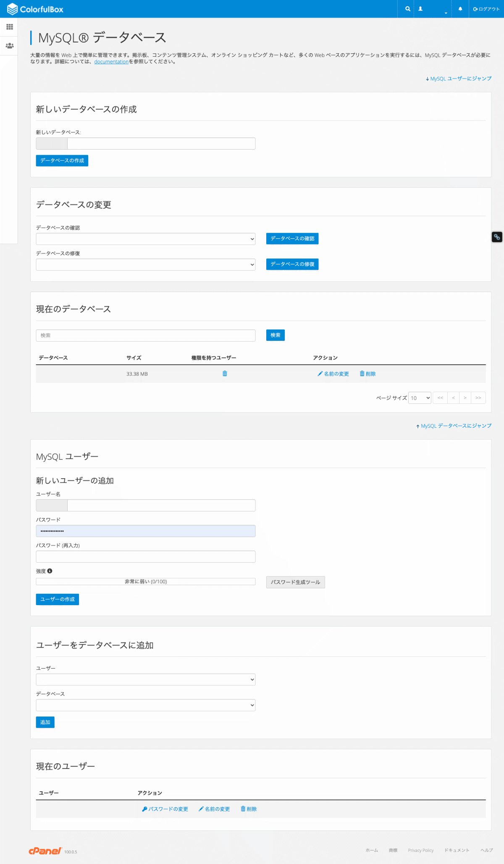The height and width of the screenshot is (864, 504).
Task: Open the search icon in header
Action: pos(407,9)
